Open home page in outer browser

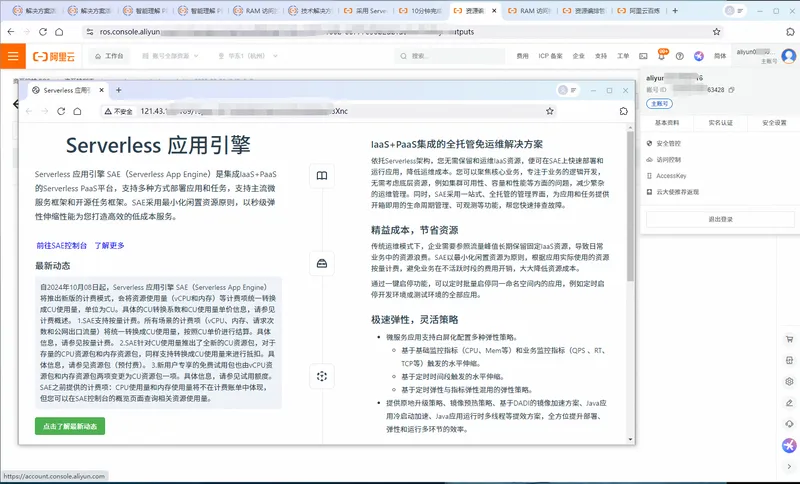(59, 32)
